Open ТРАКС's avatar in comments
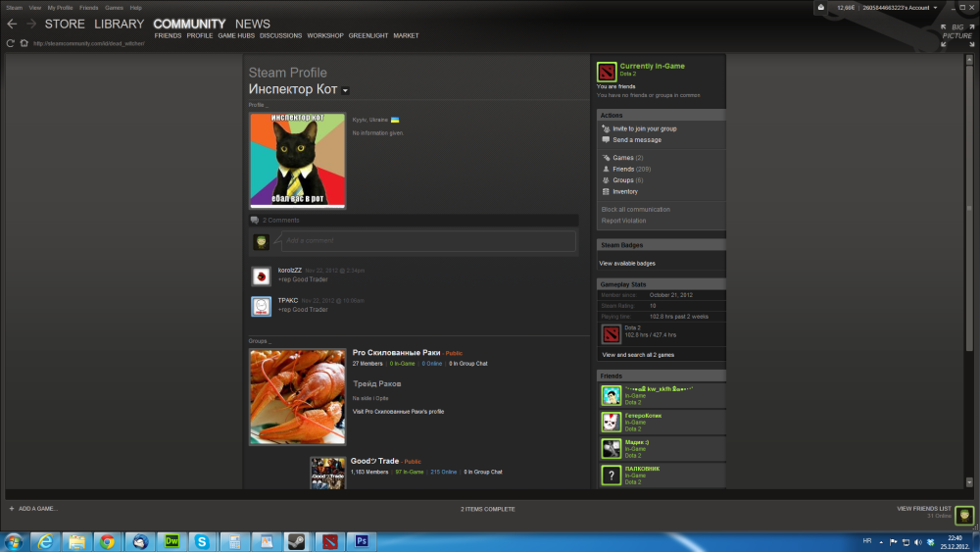 point(261,306)
